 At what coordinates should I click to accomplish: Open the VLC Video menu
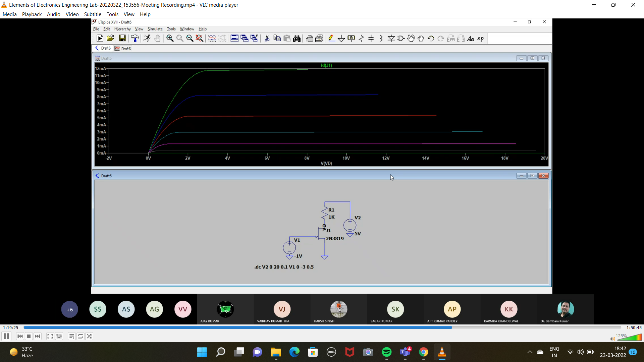(x=72, y=14)
